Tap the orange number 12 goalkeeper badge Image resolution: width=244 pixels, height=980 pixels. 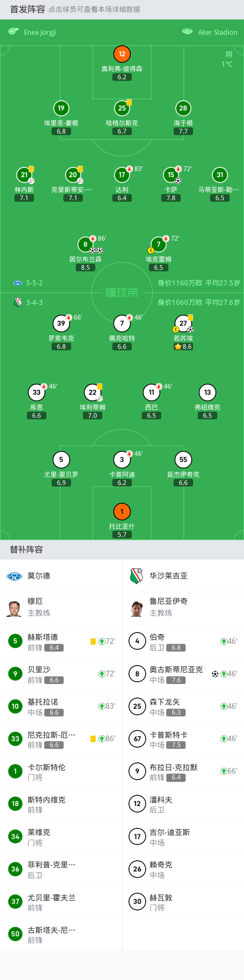pos(122,54)
